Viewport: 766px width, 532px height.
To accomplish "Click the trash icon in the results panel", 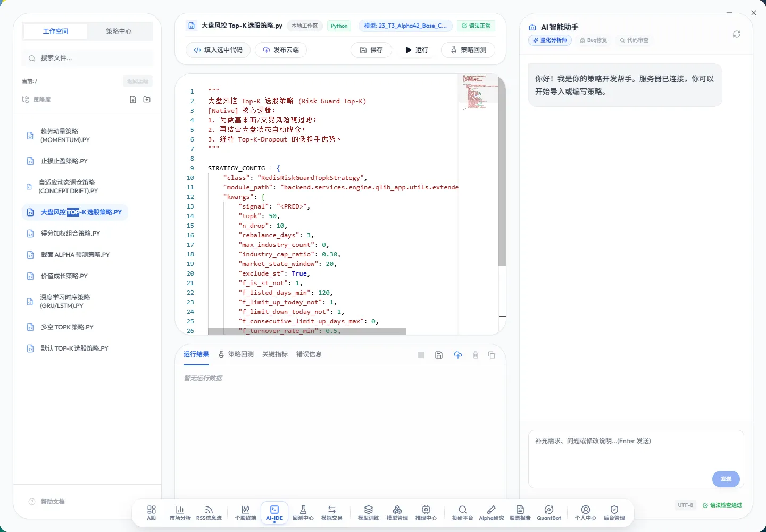I will point(476,355).
